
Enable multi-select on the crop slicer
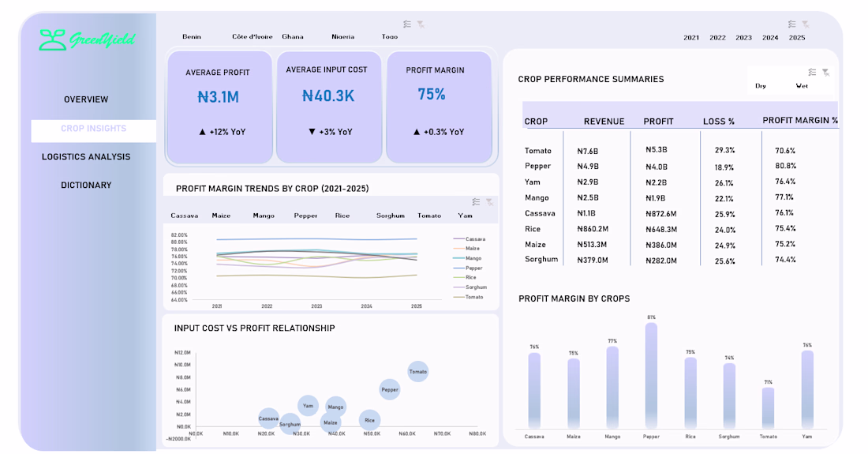(x=476, y=202)
